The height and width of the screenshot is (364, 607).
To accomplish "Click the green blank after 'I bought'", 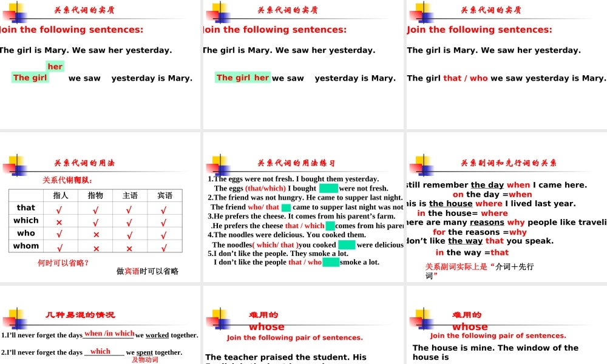I will (328, 189).
